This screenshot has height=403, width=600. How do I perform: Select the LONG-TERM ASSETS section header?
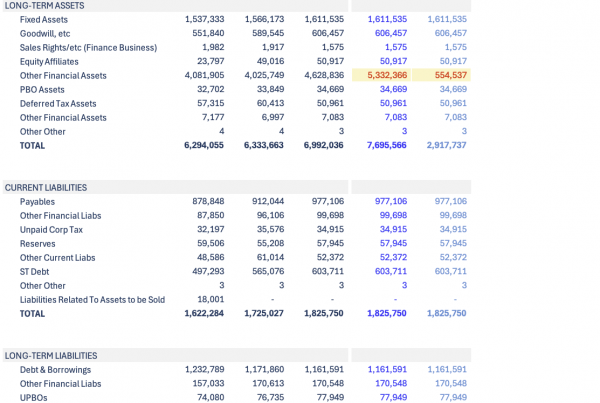(x=44, y=5)
